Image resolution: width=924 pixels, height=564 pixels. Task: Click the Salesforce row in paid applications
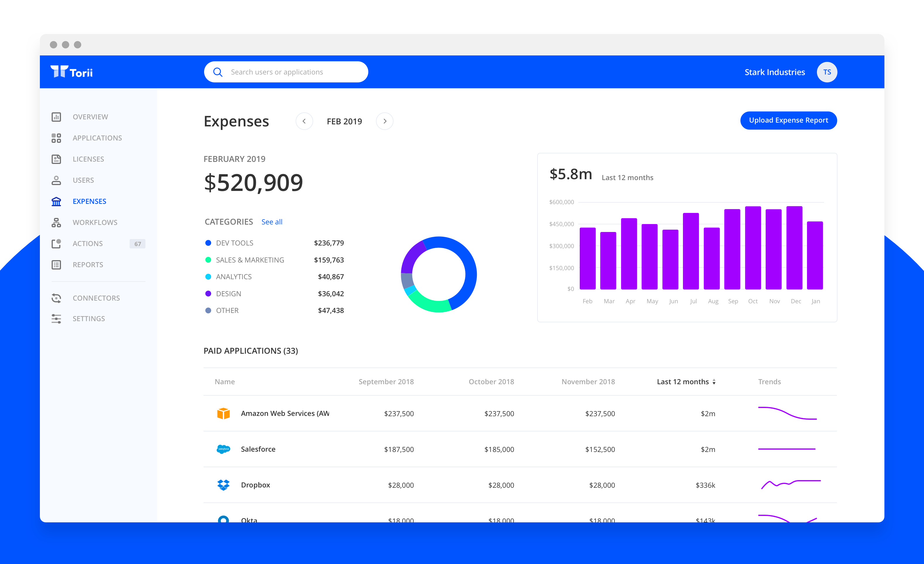(x=258, y=449)
